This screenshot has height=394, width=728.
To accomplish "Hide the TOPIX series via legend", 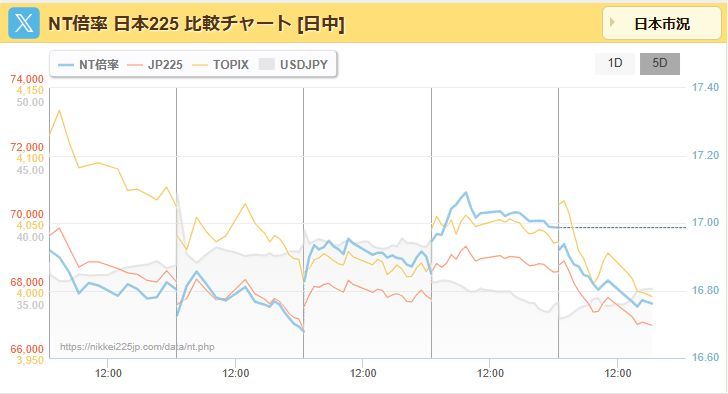I will click(231, 65).
